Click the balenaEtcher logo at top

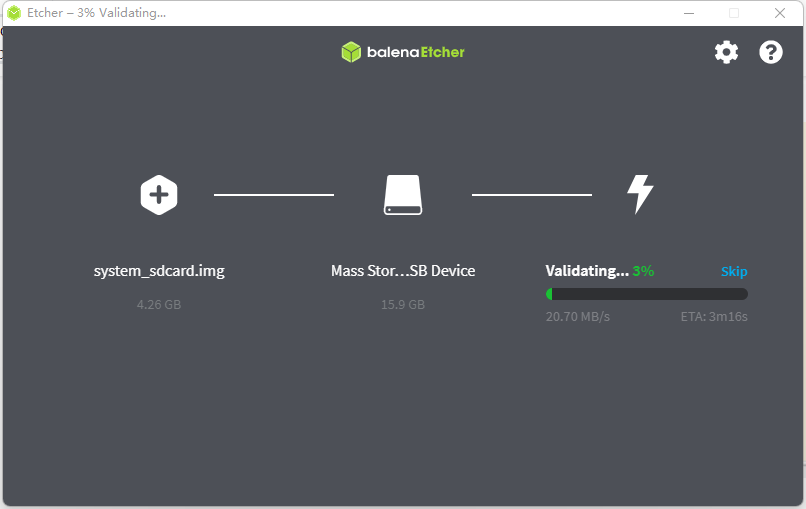(x=403, y=52)
